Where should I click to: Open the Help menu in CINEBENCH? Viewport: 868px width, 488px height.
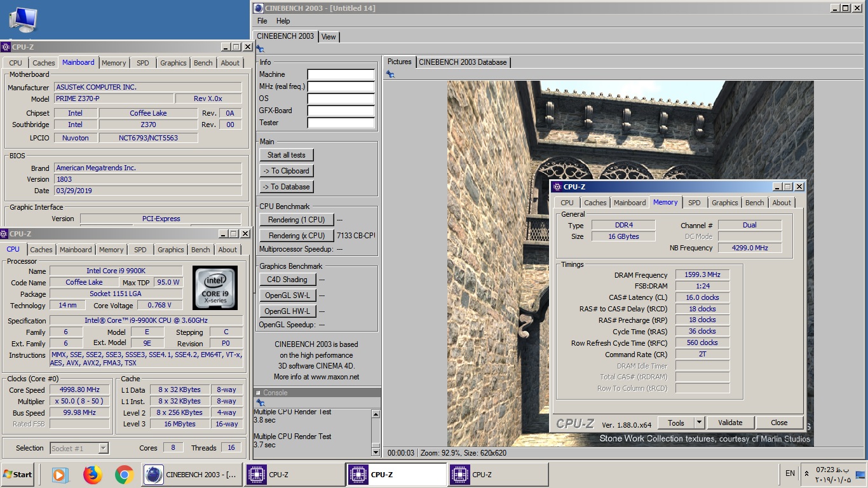[x=283, y=21]
